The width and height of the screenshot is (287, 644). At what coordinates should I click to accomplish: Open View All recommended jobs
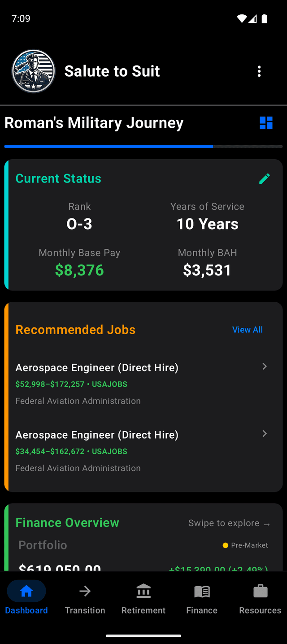click(x=247, y=330)
